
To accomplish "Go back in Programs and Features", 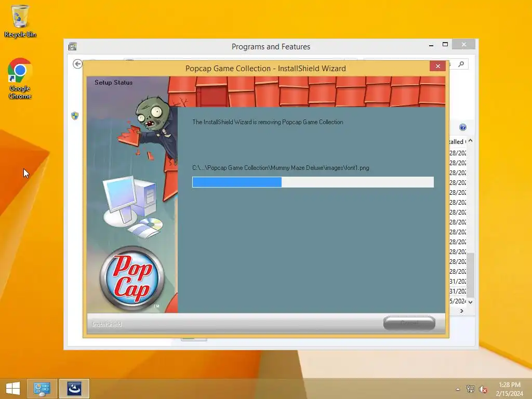I will [x=77, y=64].
